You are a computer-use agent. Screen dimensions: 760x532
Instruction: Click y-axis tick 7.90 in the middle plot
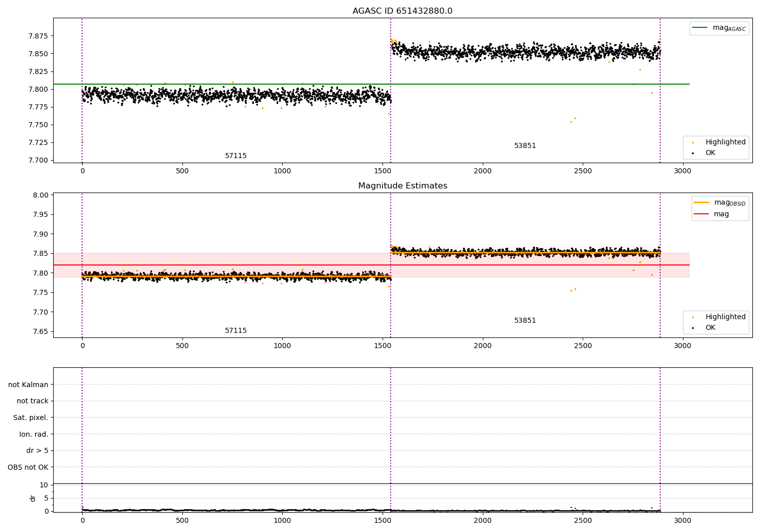(40, 234)
